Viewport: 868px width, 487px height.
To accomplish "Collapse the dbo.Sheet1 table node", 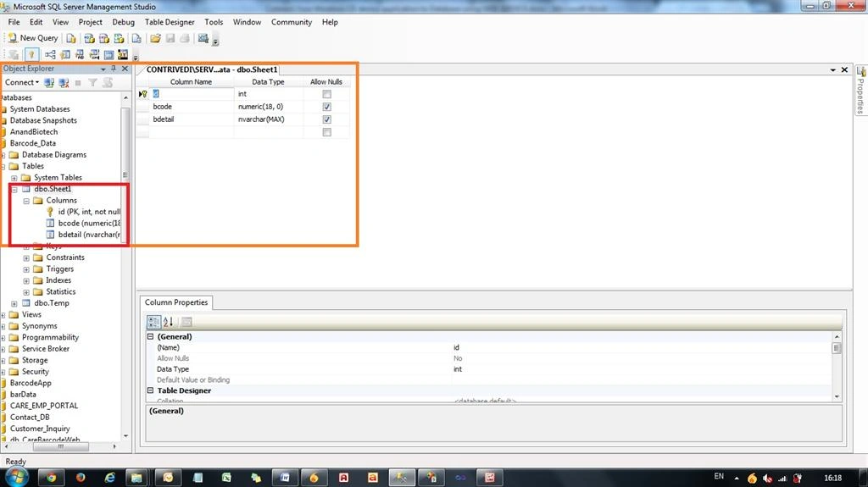I will [14, 189].
